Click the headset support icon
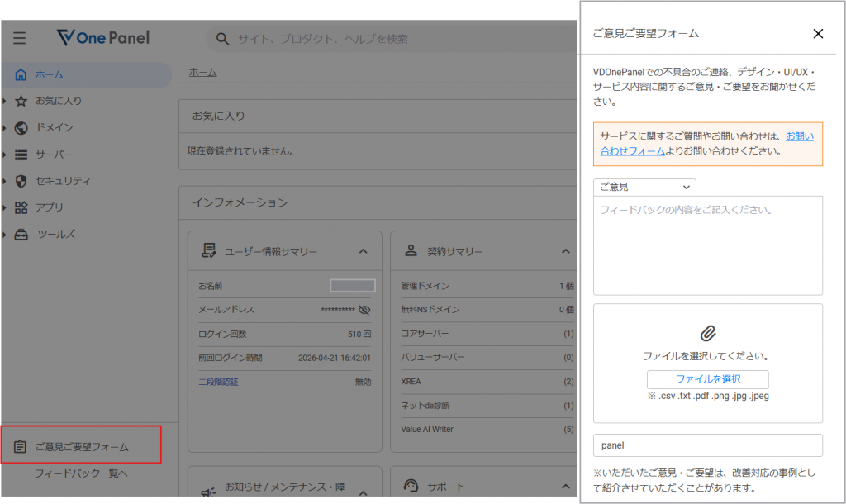Screen dimensions: 846x504 tap(411, 486)
